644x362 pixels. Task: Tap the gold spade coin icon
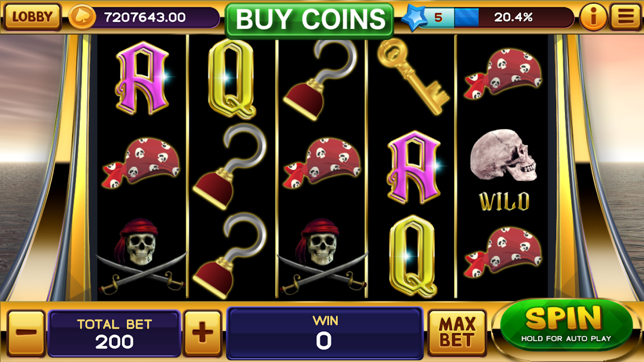coord(82,17)
